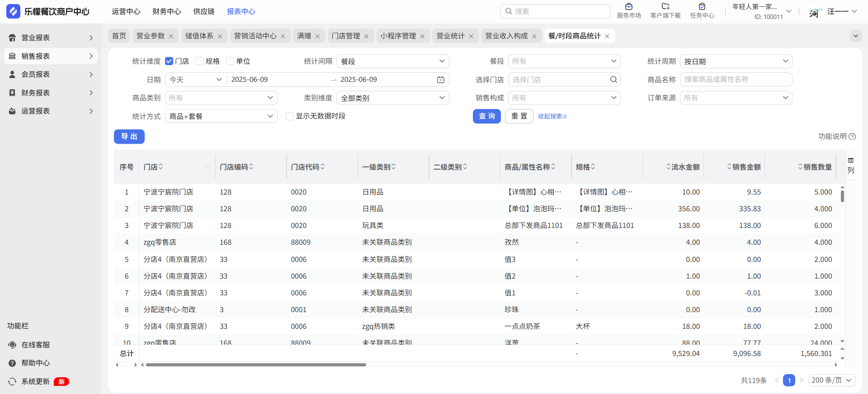Uncheck the 门店 statistics dimension checkbox
Viewport: 868px width, 394px height.
[169, 61]
